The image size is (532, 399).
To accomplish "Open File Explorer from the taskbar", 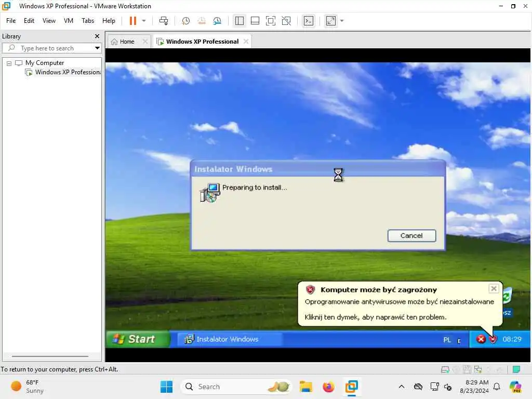I will tap(305, 387).
